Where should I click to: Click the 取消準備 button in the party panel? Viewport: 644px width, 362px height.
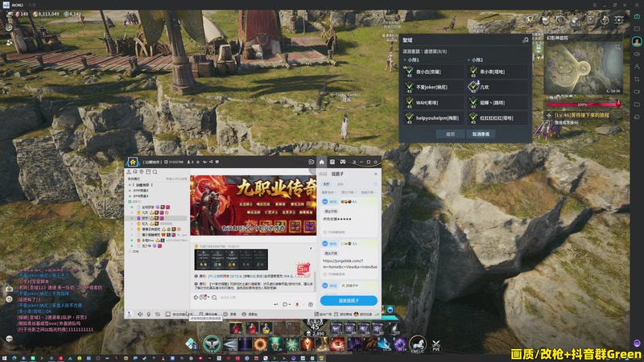coord(481,134)
